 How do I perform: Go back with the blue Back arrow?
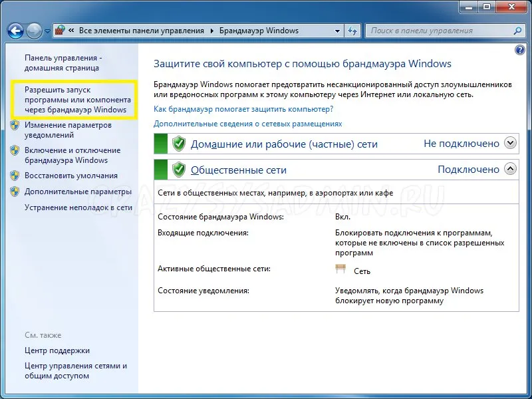click(x=15, y=31)
